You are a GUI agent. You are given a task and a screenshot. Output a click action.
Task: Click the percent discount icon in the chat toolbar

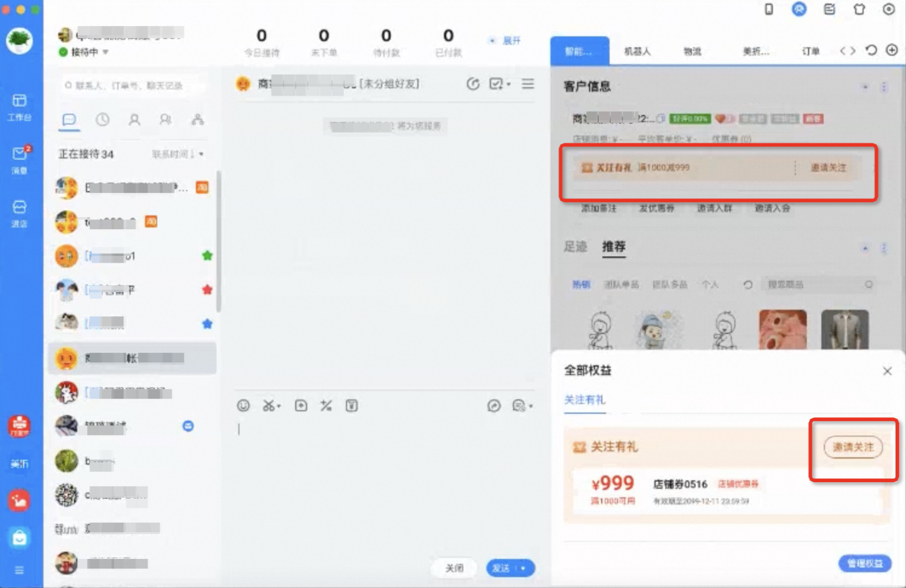point(326,406)
